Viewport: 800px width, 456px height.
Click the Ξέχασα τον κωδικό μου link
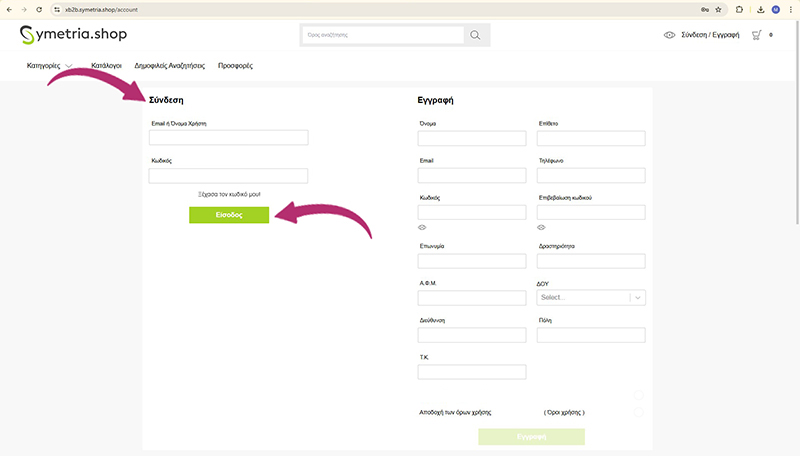229,194
